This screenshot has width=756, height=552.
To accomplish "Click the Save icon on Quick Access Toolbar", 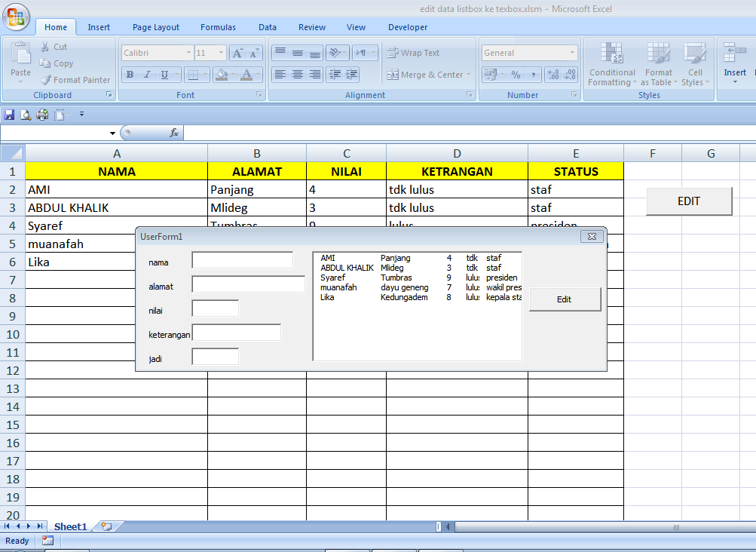I will tap(8, 114).
